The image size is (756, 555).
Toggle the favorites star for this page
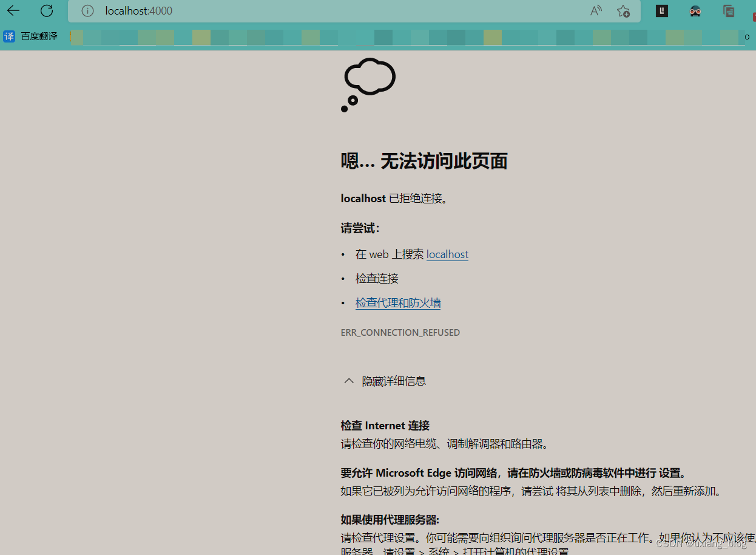coord(624,11)
